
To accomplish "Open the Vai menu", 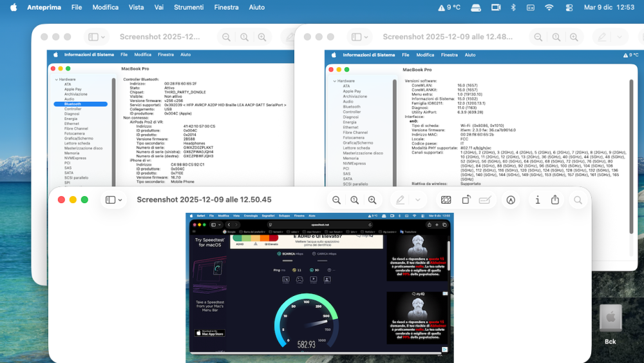I will pyautogui.click(x=158, y=7).
